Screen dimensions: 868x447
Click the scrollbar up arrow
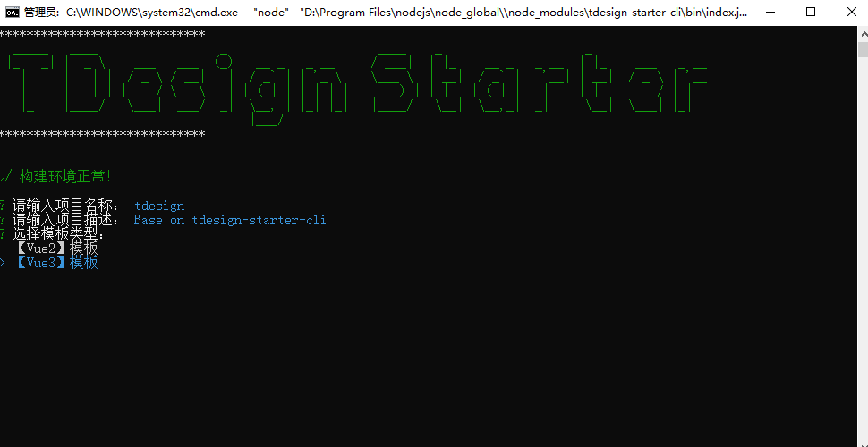point(863,33)
